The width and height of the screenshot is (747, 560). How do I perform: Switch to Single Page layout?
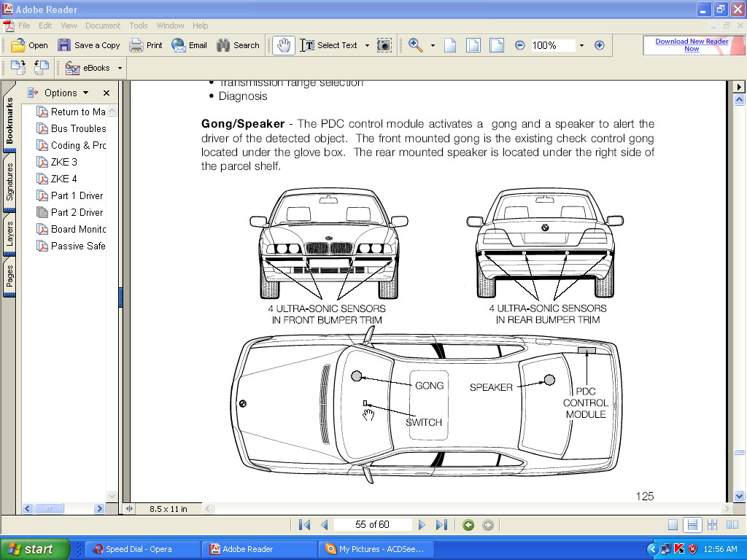click(x=673, y=525)
